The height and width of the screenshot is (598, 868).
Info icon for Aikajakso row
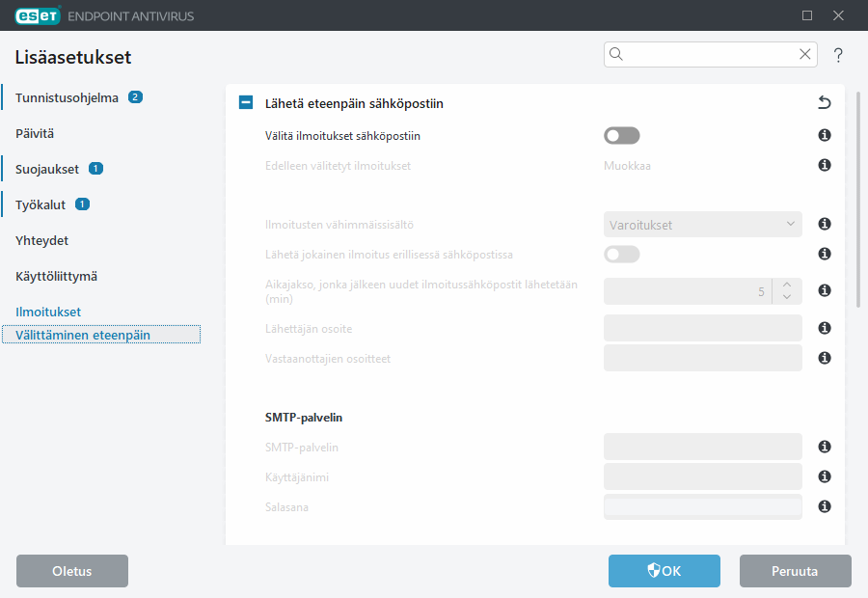pyautogui.click(x=825, y=290)
